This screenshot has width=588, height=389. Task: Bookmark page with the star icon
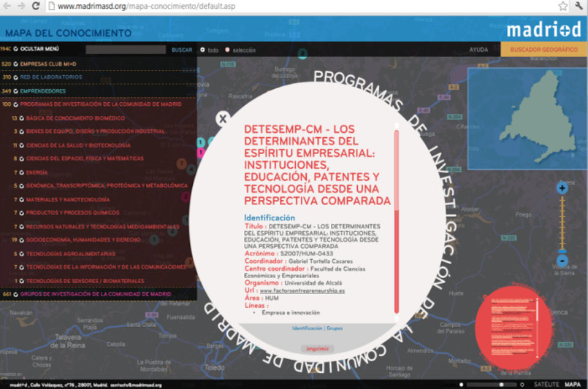pos(562,6)
